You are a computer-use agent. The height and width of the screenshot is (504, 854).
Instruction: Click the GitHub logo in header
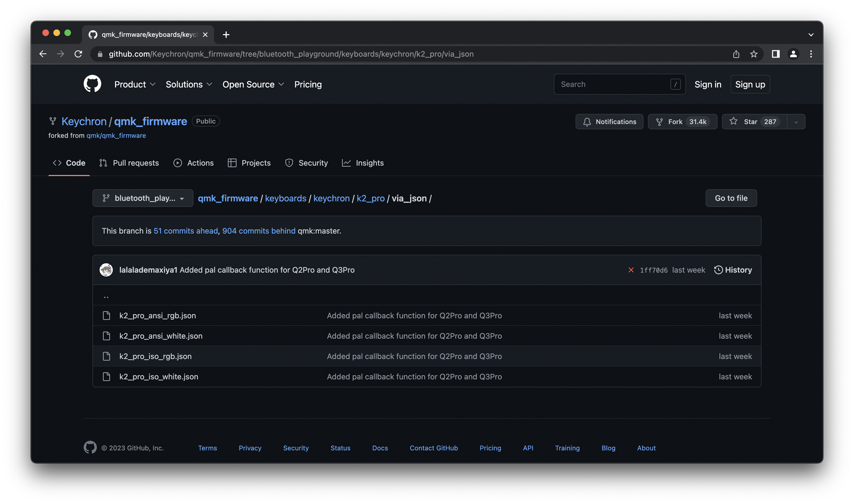[92, 84]
